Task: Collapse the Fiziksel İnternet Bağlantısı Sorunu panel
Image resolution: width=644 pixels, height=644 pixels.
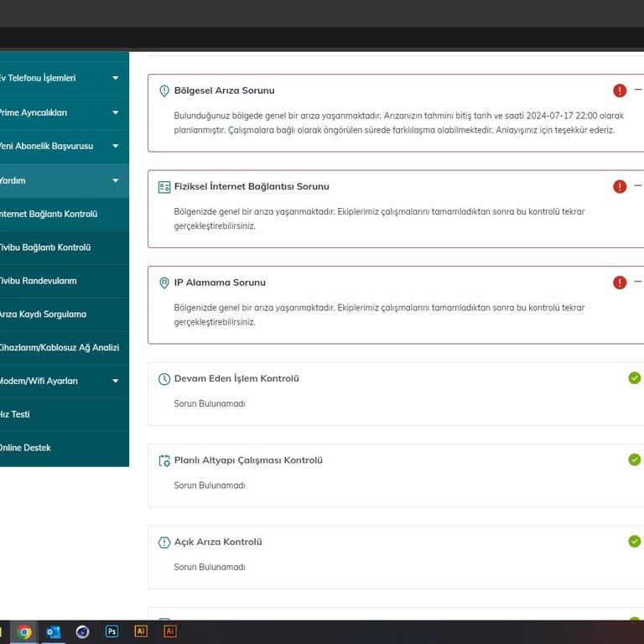Action: (638, 185)
